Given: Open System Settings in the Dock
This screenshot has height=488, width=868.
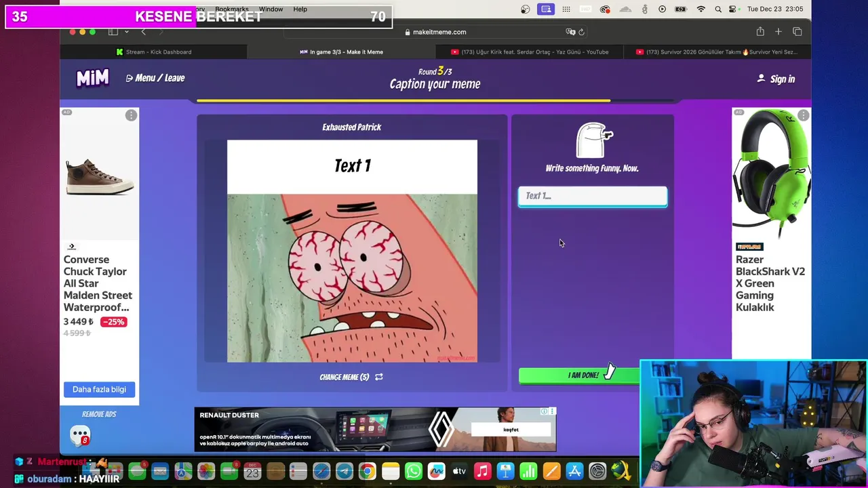Looking at the screenshot, I should (x=598, y=471).
